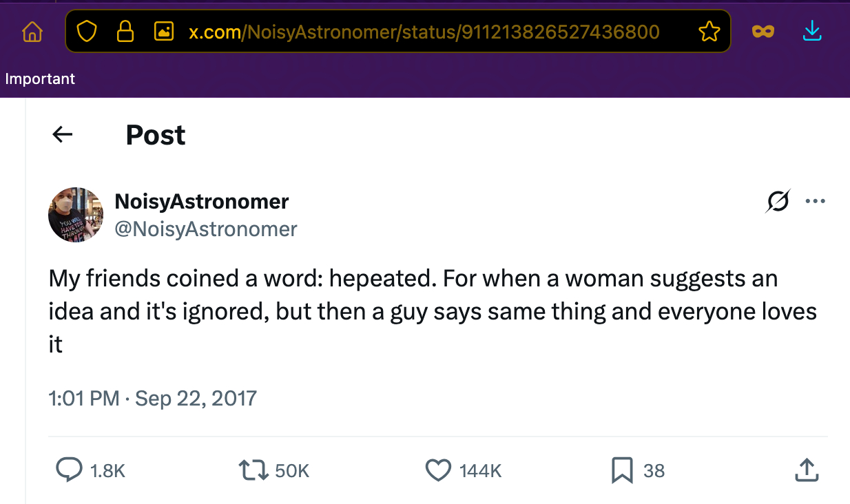Focus the x.com URL address bar
The image size is (850, 504).
(424, 32)
